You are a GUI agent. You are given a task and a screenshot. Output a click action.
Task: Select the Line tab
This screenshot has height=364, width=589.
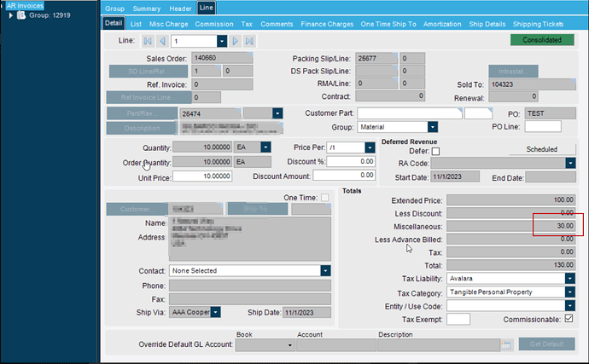[x=207, y=8]
